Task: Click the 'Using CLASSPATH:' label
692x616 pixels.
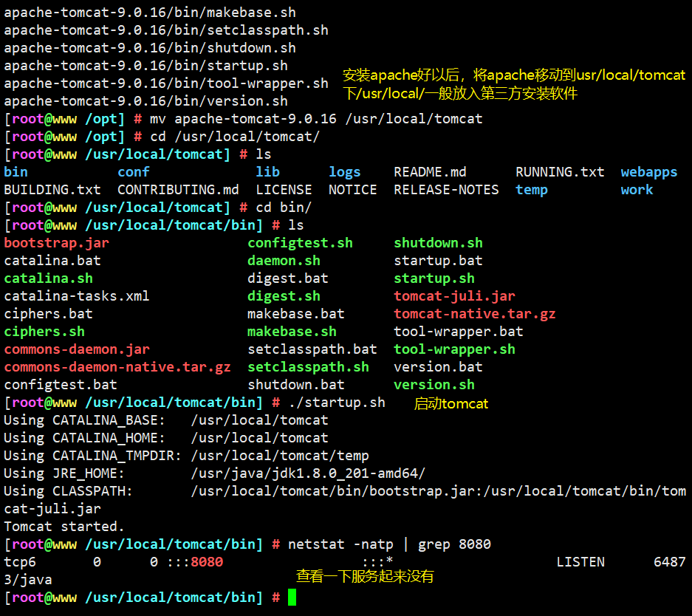Action: 69,491
